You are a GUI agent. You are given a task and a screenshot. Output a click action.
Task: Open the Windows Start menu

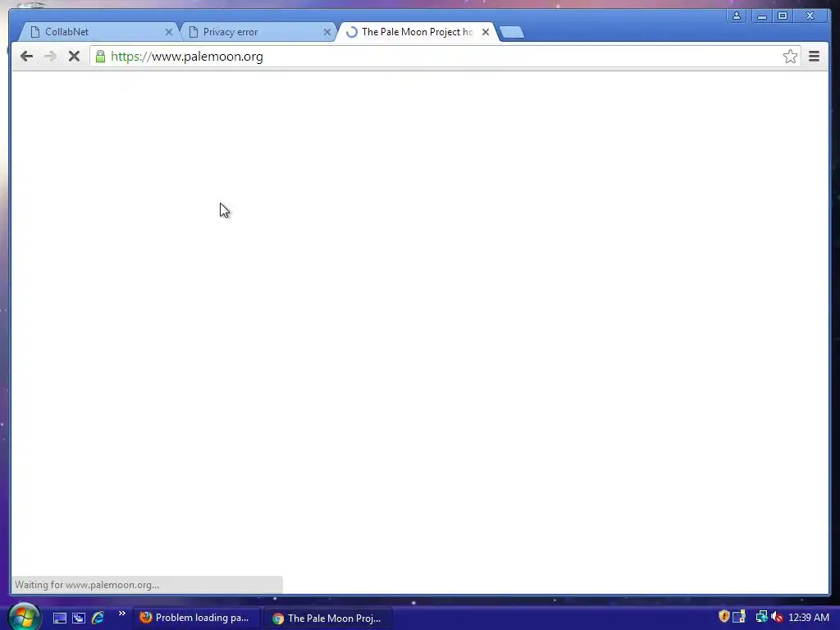tap(24, 616)
